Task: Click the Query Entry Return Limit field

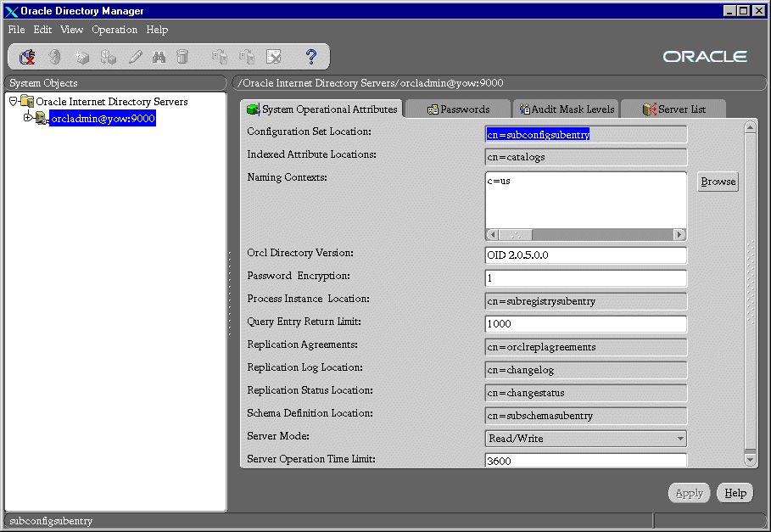Action: point(585,324)
